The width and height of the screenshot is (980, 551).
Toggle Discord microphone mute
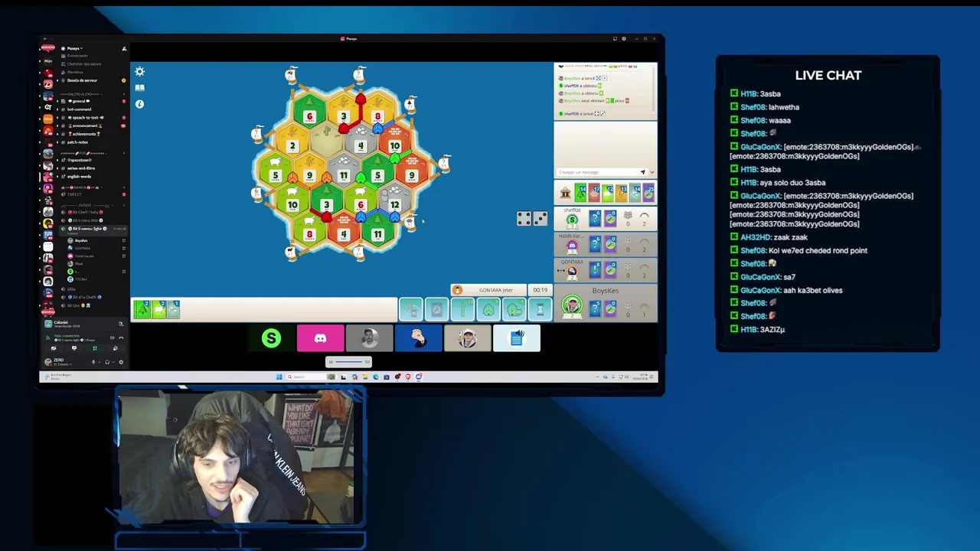click(x=93, y=362)
